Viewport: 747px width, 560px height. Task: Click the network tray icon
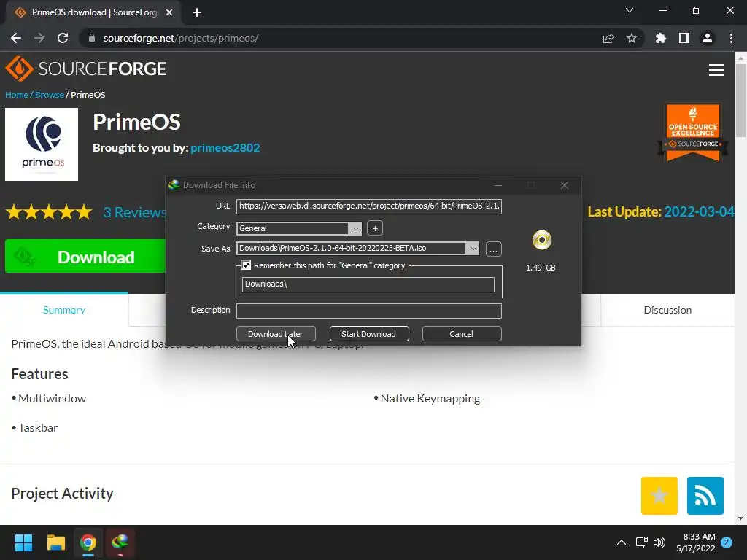click(641, 542)
